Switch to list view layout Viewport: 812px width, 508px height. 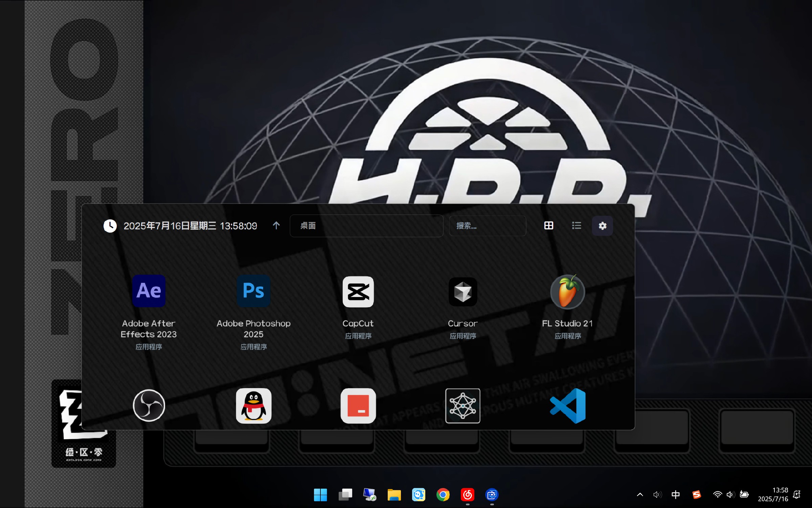[x=577, y=226]
